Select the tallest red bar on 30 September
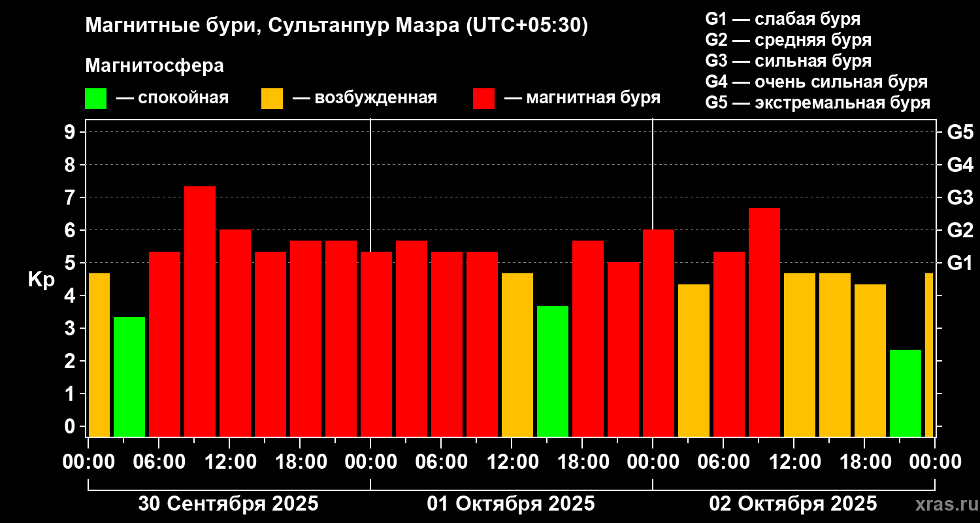 (x=200, y=311)
